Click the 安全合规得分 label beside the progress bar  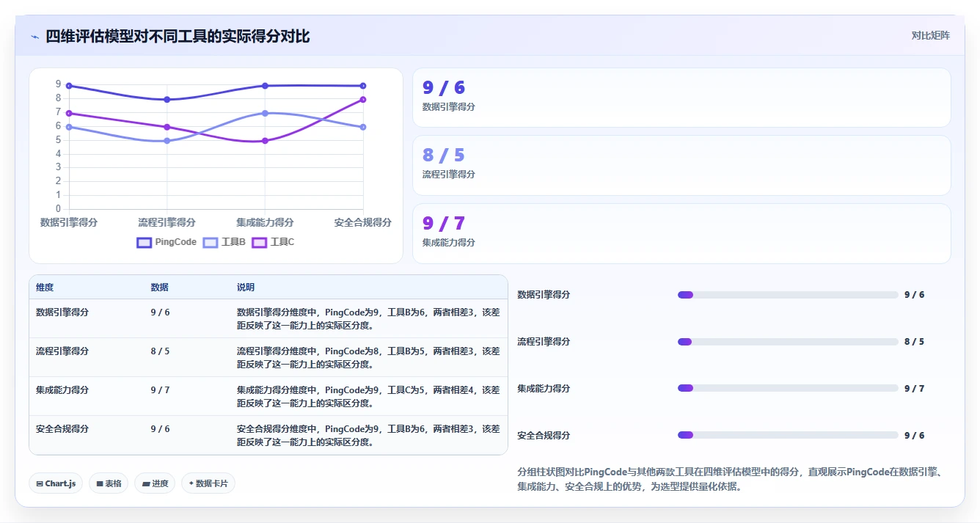544,436
